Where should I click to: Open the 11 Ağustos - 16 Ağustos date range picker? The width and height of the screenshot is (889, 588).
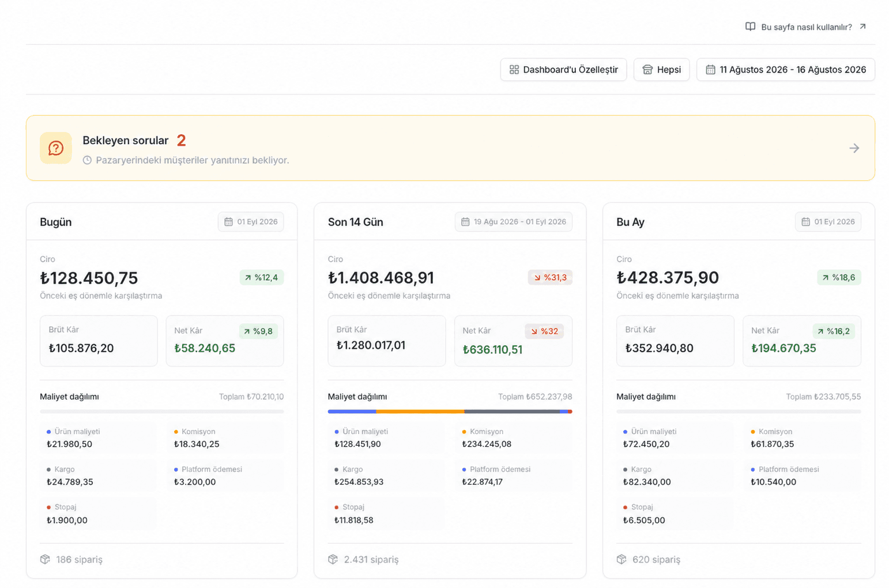(x=785, y=70)
